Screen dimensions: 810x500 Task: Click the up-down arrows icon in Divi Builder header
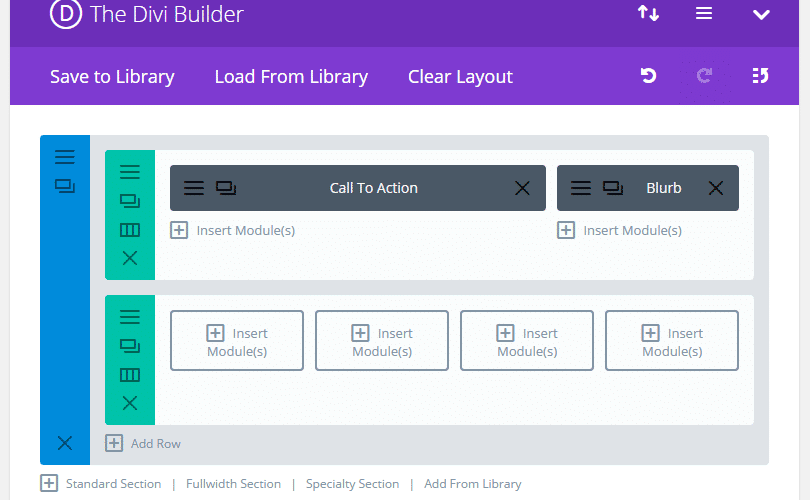(648, 13)
